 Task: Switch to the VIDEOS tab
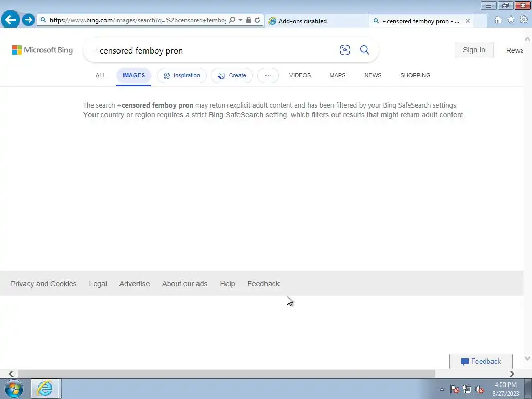(300, 75)
